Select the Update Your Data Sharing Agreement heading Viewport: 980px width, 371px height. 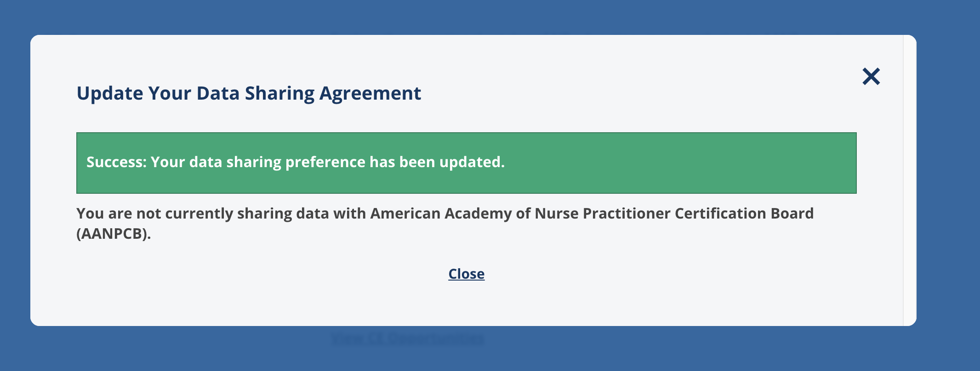pyautogui.click(x=249, y=93)
